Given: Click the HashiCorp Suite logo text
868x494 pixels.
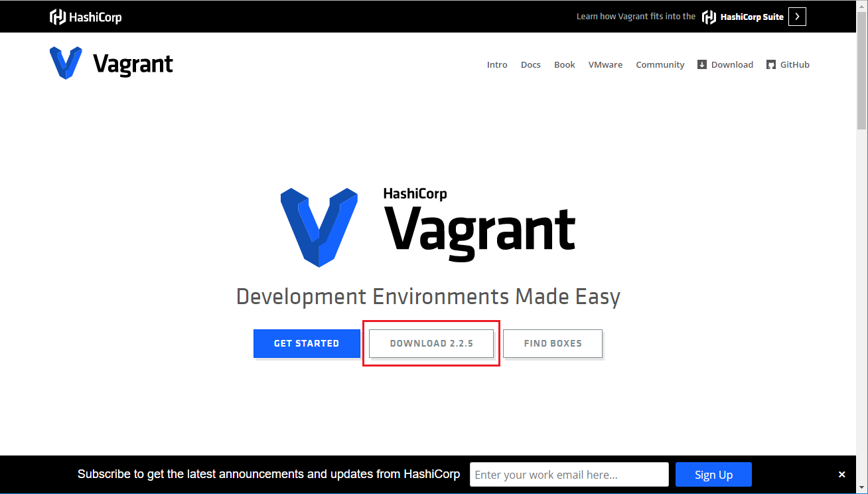Looking at the screenshot, I should (x=743, y=17).
